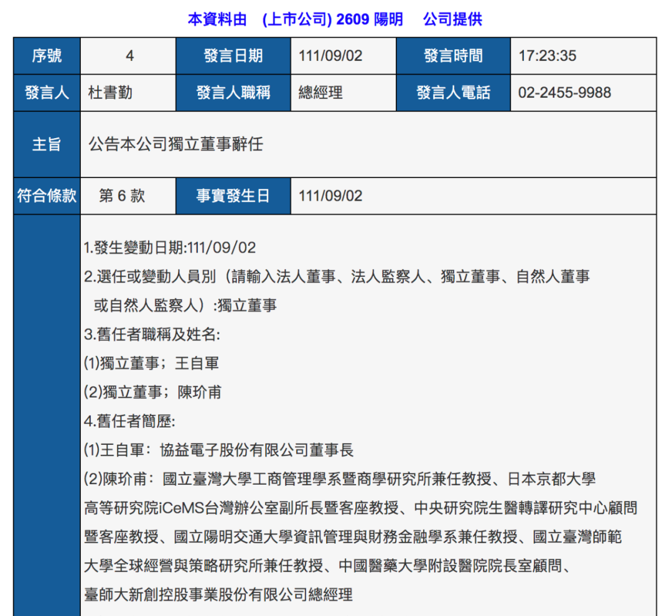
Task: Click the serial number value 4
Action: pos(128,55)
